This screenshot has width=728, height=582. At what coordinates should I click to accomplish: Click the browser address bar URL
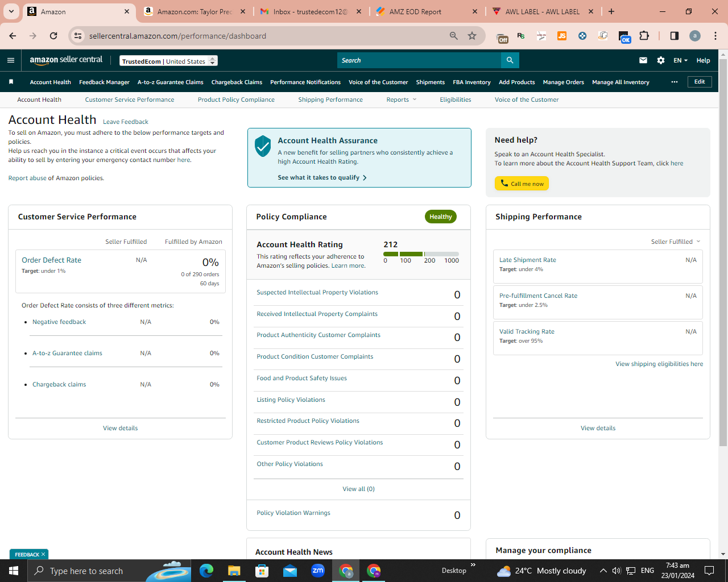coord(177,36)
